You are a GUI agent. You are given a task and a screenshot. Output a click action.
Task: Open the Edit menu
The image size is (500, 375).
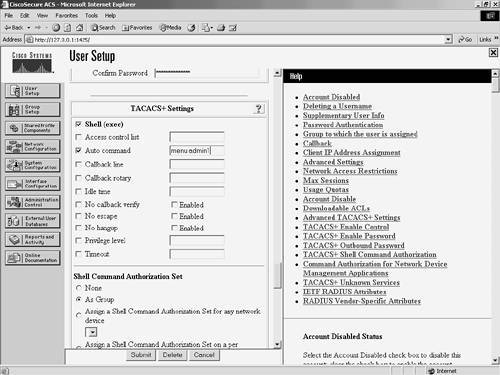(24, 15)
